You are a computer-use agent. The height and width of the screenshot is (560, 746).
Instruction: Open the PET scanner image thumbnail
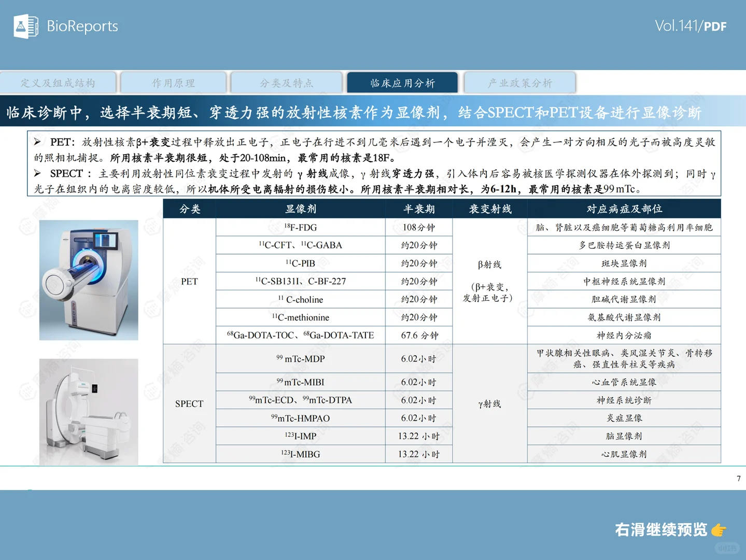88,280
